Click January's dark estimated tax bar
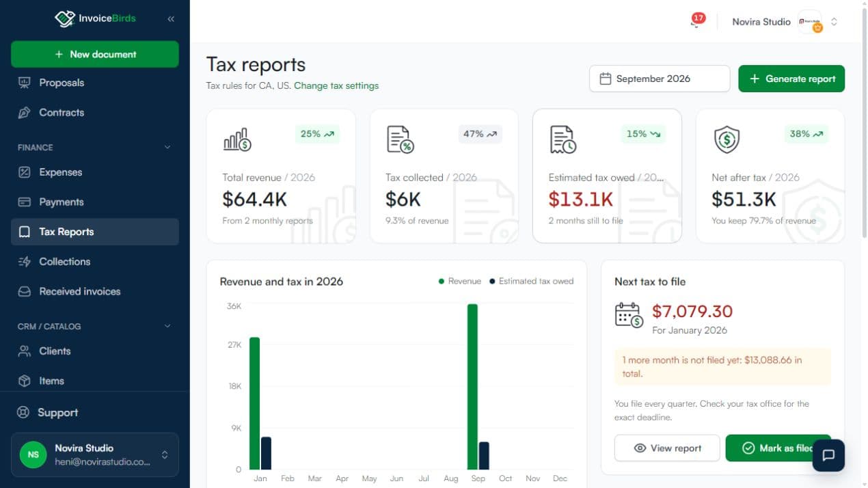The height and width of the screenshot is (488, 868). coord(266,453)
